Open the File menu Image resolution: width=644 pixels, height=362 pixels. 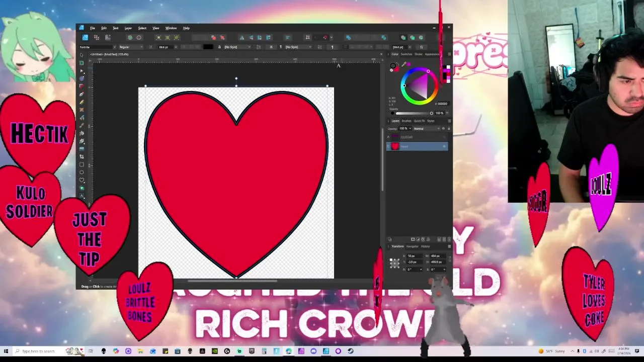(93, 28)
